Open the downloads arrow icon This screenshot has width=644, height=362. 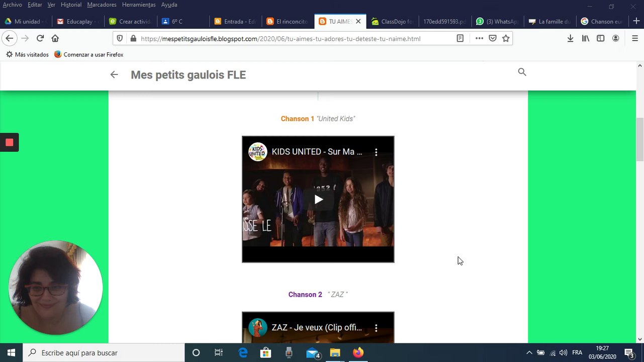(x=570, y=38)
